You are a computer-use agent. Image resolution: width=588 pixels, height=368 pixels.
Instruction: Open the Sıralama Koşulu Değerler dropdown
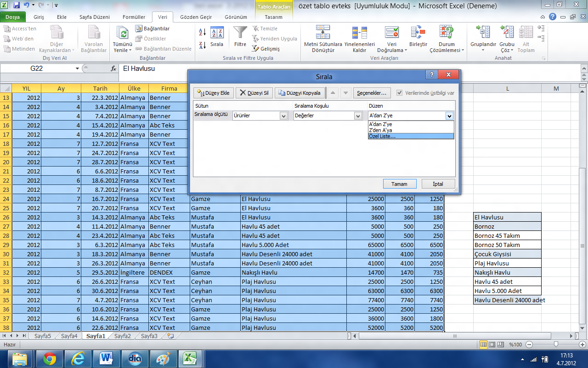(x=358, y=116)
